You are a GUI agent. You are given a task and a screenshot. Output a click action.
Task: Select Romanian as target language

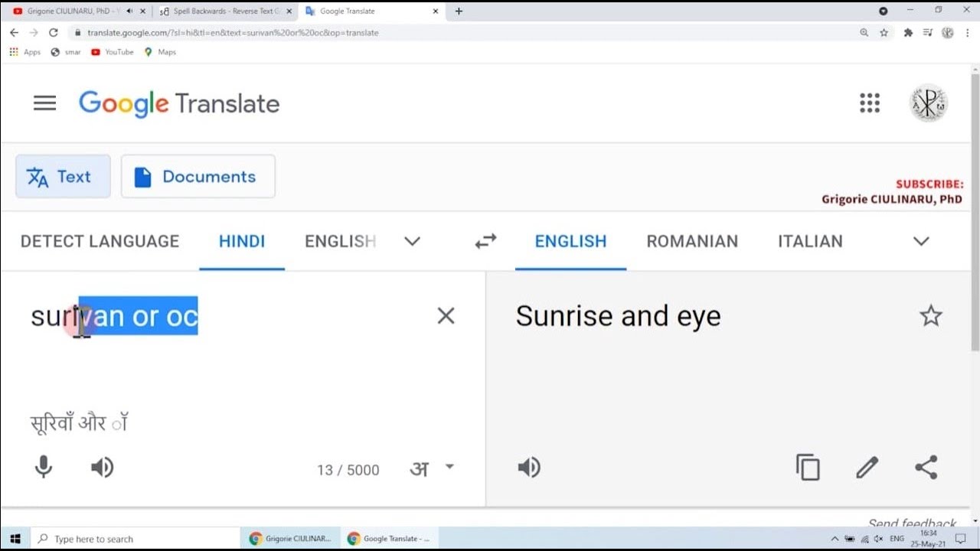click(x=692, y=241)
